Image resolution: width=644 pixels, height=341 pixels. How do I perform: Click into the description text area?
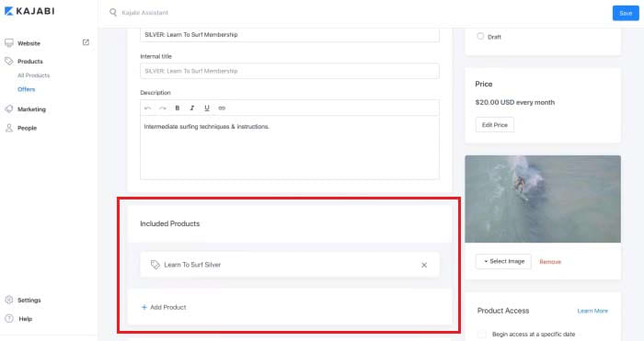[290, 147]
